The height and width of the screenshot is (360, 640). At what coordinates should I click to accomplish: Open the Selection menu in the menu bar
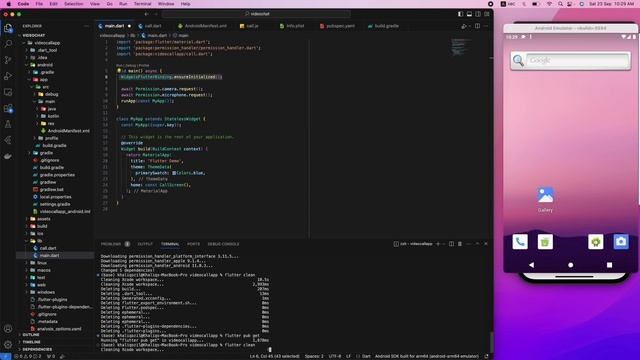point(73,4)
